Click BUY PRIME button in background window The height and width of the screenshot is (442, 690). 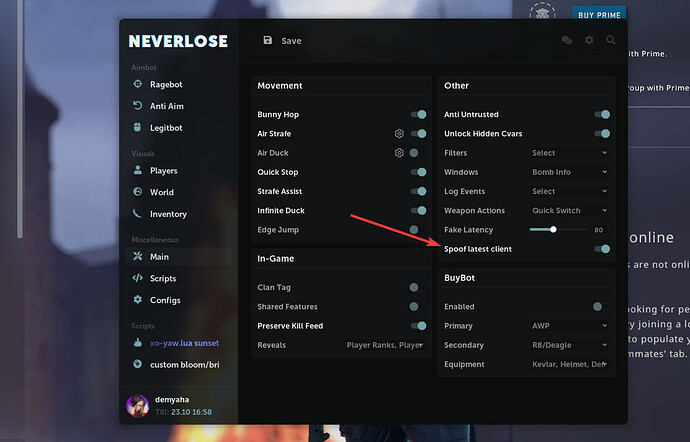tap(599, 13)
